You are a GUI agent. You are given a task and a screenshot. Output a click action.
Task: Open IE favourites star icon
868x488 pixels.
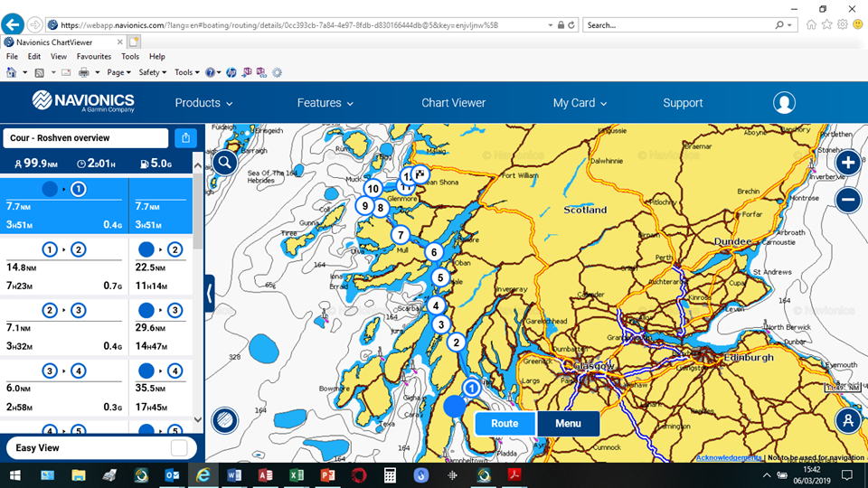pyautogui.click(x=827, y=24)
